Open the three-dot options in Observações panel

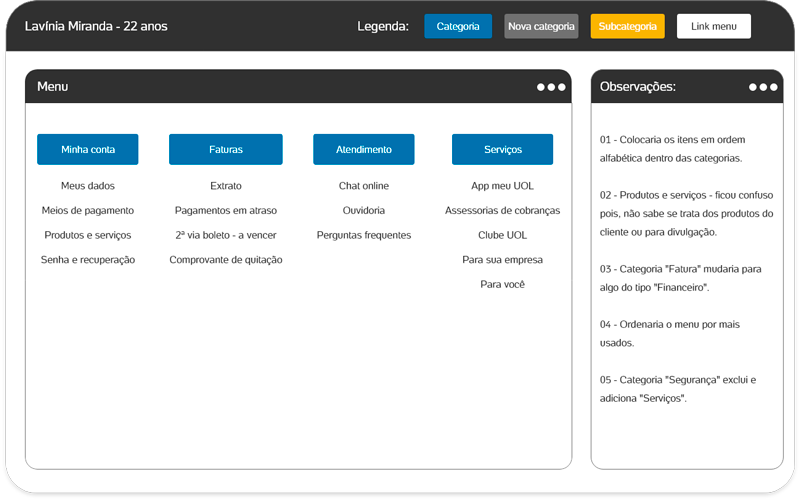coord(762,87)
